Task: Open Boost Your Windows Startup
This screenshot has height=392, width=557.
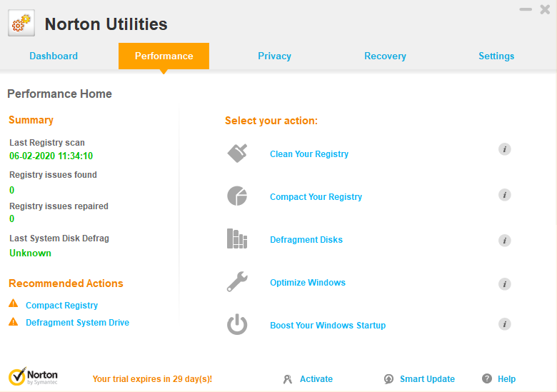Action: [328, 326]
